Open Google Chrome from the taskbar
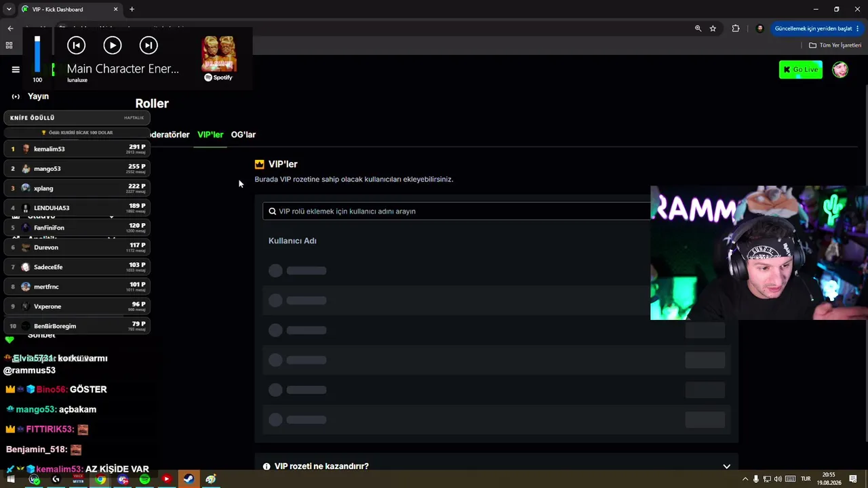The height and width of the screenshot is (488, 868). (100, 479)
